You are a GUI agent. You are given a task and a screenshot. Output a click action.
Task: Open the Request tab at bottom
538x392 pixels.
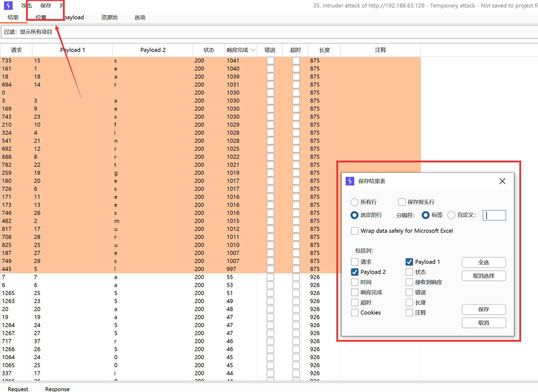[18, 389]
